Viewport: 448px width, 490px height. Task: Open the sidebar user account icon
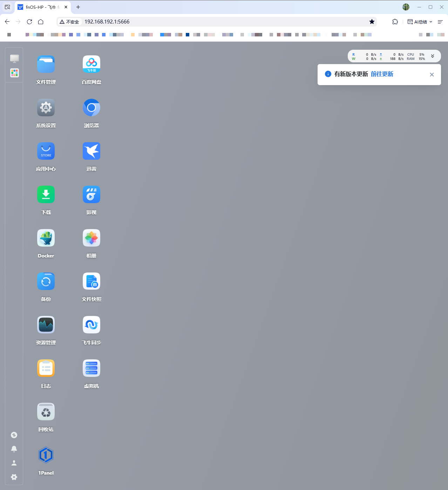[x=14, y=463]
